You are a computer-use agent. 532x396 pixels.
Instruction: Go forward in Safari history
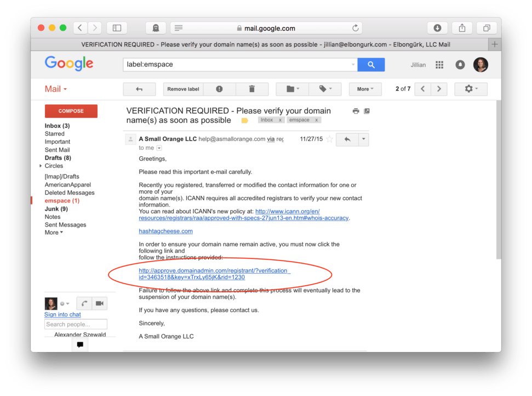[95, 28]
